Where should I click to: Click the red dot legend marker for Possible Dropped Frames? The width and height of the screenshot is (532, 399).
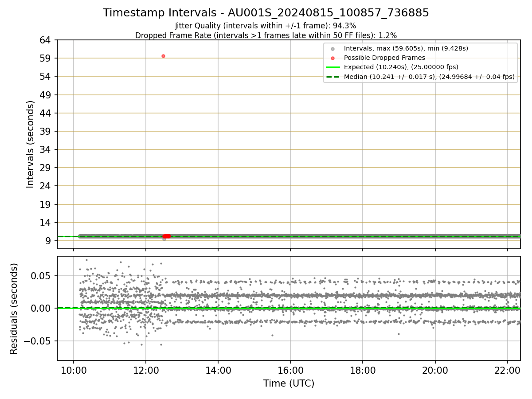332,58
